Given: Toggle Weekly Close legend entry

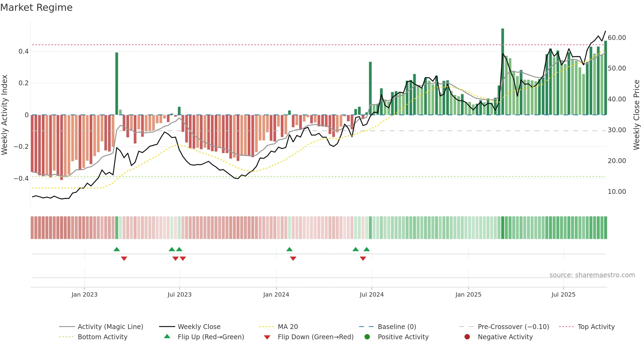Looking at the screenshot, I should point(190,327).
